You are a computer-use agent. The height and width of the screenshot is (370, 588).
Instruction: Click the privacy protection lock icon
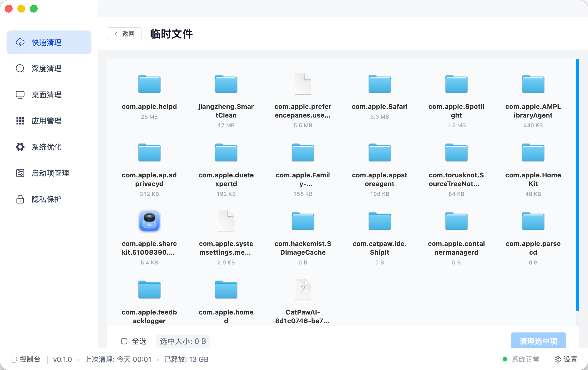click(x=20, y=199)
